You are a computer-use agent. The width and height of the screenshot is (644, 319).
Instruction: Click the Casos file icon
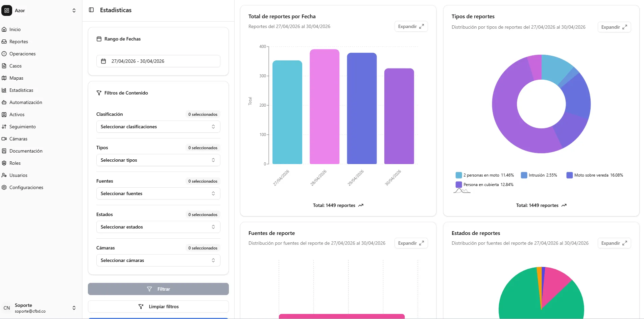point(4,66)
